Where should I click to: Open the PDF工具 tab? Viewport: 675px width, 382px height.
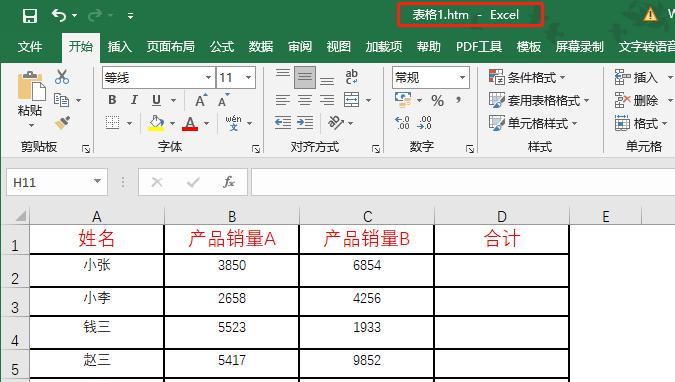pos(479,47)
